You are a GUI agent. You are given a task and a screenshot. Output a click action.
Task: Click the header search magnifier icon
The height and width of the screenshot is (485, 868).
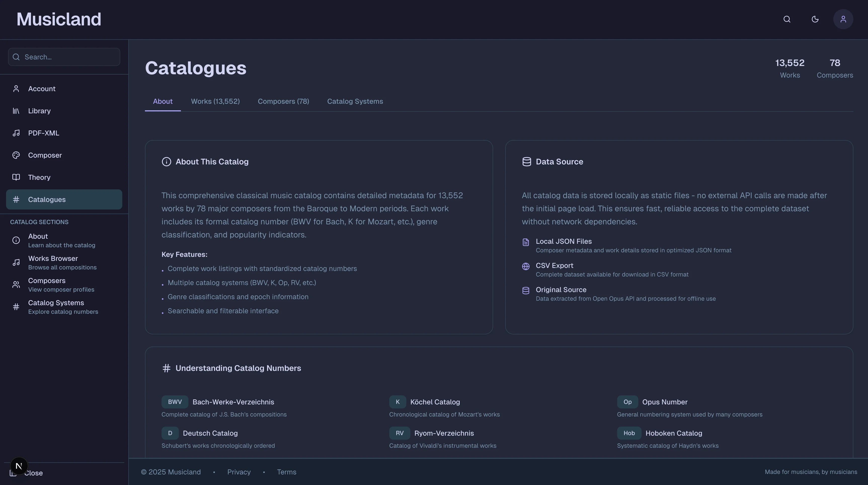click(787, 19)
